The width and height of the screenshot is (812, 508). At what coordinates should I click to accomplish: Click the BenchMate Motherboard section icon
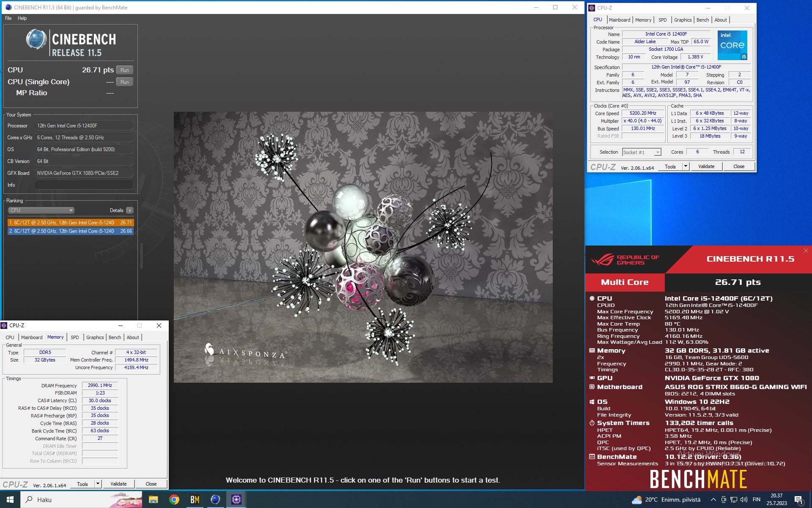[x=592, y=387]
